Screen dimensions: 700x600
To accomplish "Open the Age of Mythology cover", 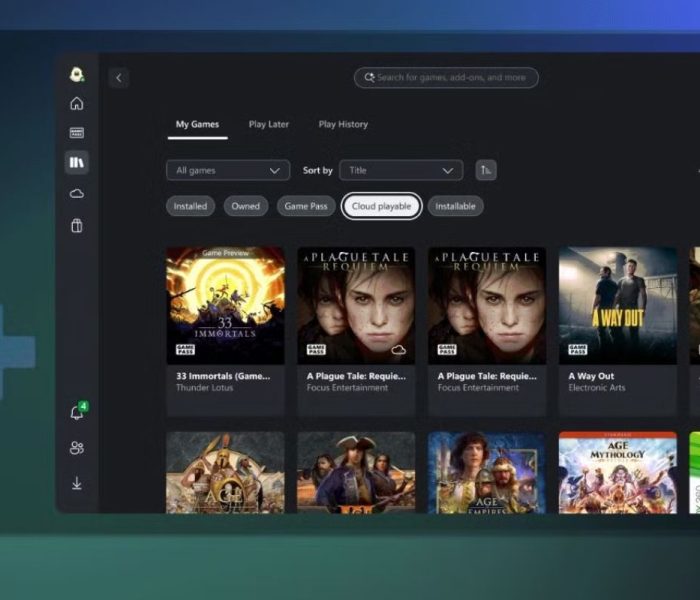I will click(x=618, y=472).
